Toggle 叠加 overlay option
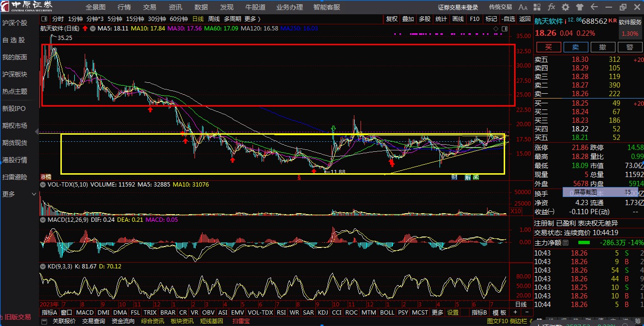644x326 pixels. point(408,19)
